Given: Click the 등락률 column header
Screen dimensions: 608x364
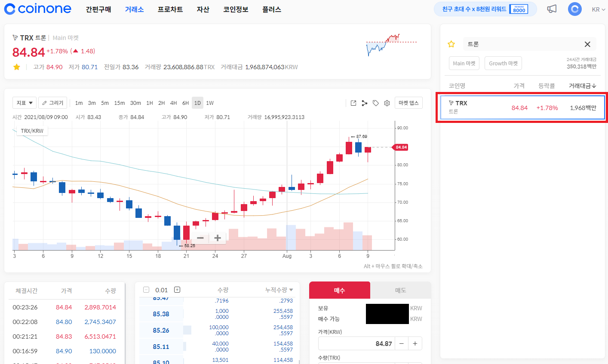Looking at the screenshot, I should pos(547,86).
